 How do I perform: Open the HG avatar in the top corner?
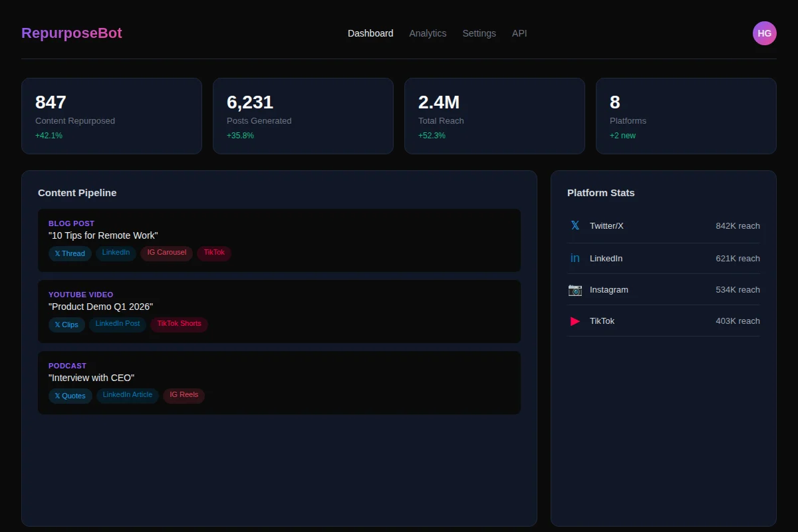coord(764,33)
